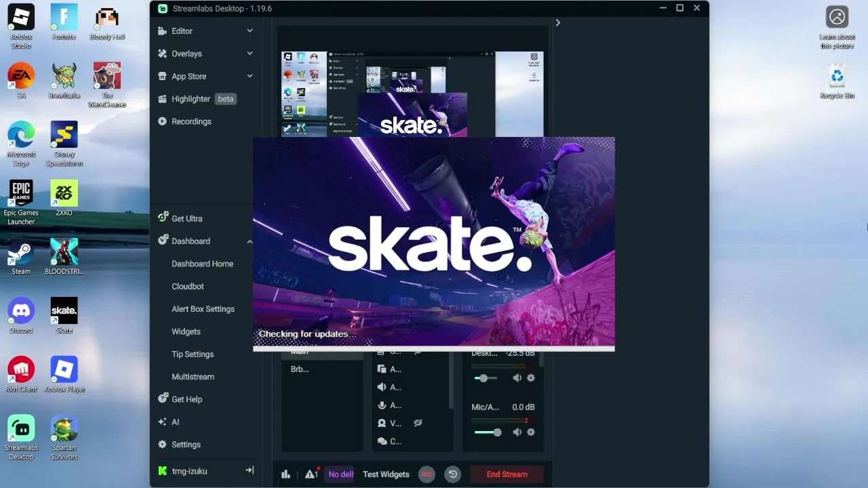Adjust the Desktop audio volume slider
Screen dimensions: 868x488
click(x=486, y=378)
